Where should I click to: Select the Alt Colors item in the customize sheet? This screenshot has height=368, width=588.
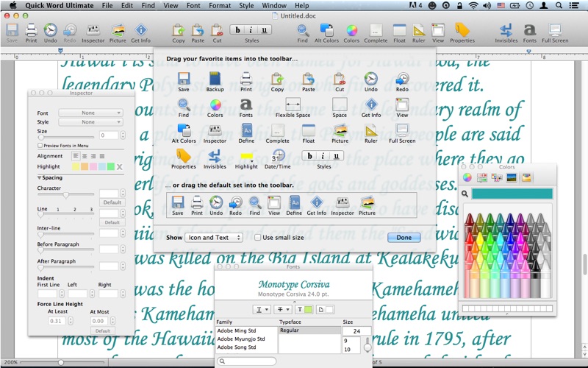click(184, 131)
